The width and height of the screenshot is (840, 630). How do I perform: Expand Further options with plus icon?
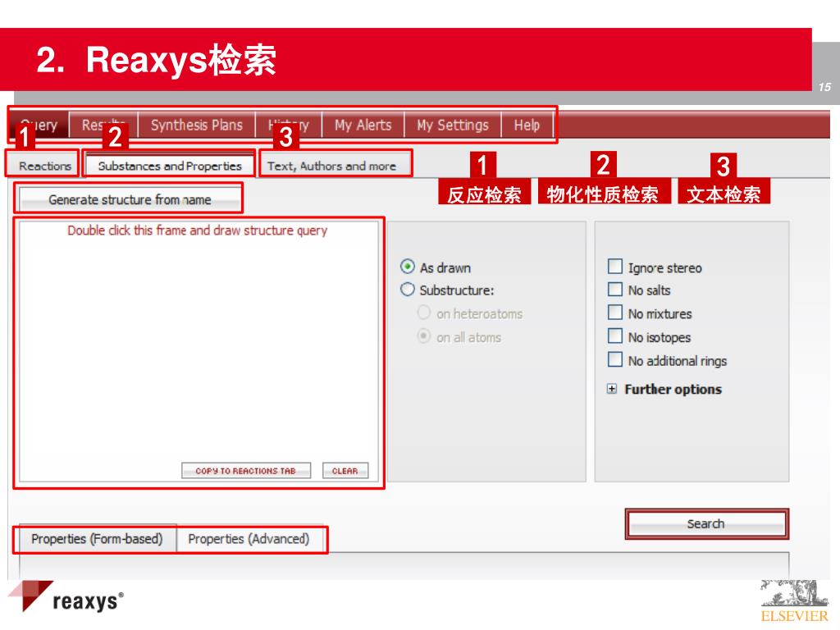click(x=612, y=388)
